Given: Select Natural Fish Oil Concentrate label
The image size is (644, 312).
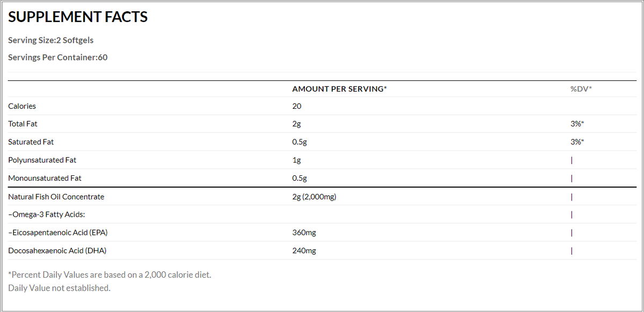Looking at the screenshot, I should click(x=56, y=197).
